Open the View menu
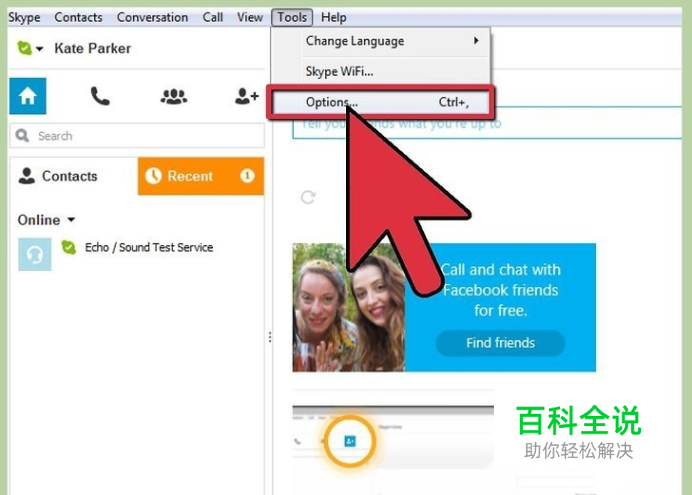The width and height of the screenshot is (692, 495). (x=250, y=17)
